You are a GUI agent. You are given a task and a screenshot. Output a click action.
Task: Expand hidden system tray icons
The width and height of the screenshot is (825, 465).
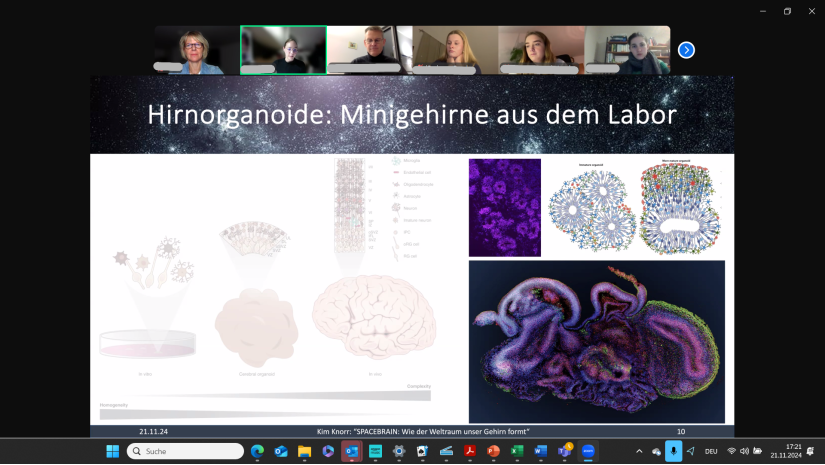[640, 451]
